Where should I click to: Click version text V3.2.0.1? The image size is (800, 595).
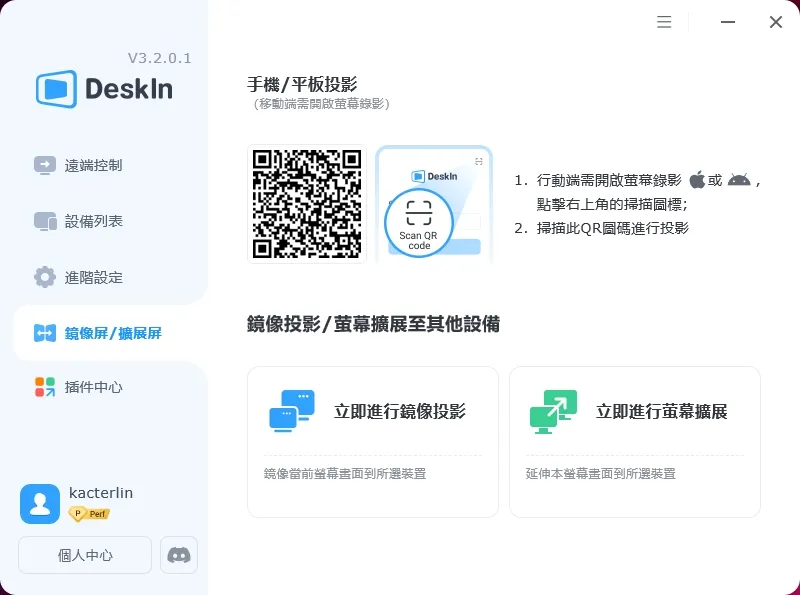(160, 58)
